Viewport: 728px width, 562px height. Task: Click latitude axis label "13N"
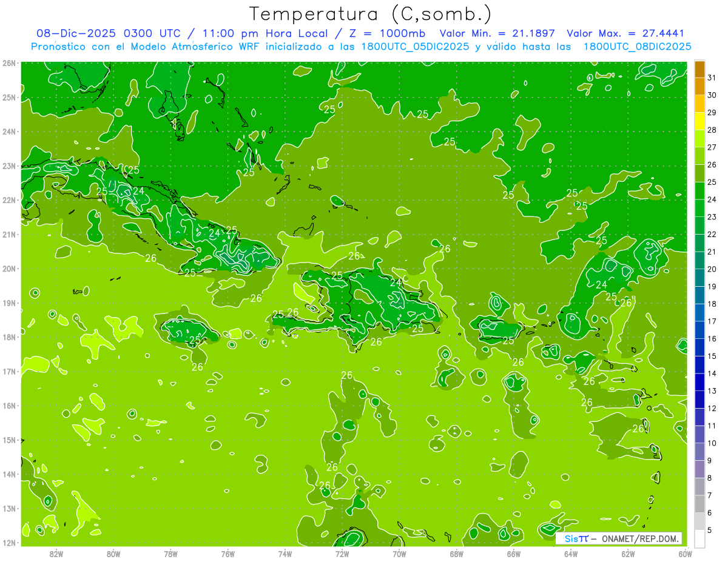[9, 508]
